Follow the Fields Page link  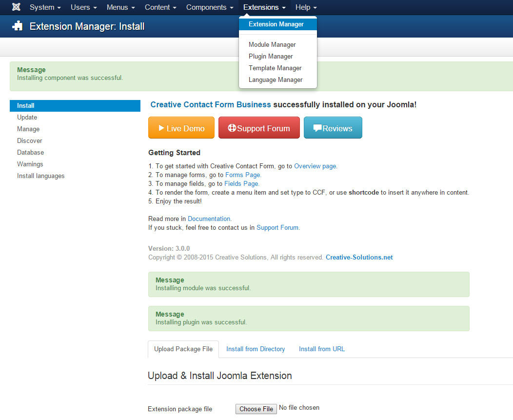point(241,183)
